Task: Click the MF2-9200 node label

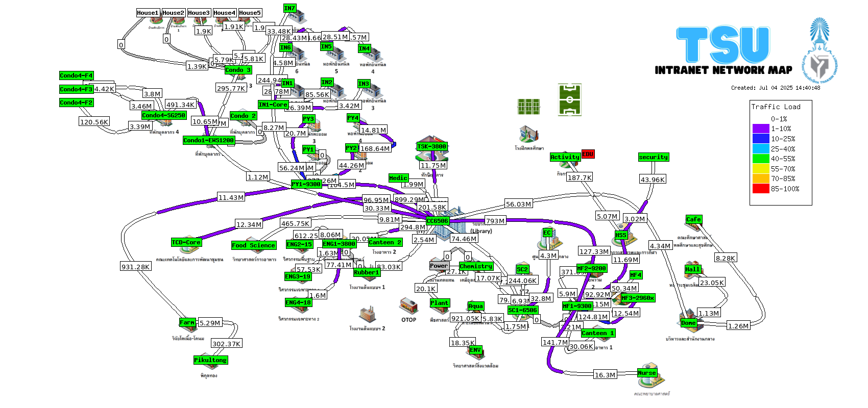Action: [592, 268]
